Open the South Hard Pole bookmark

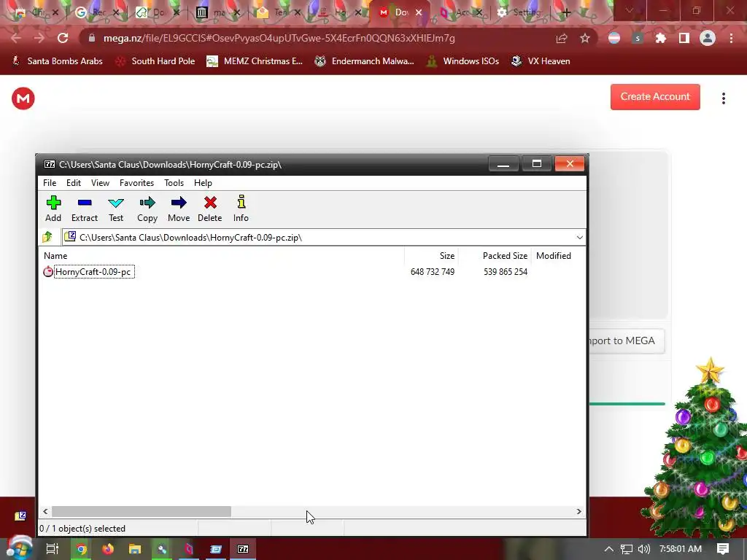[156, 61]
